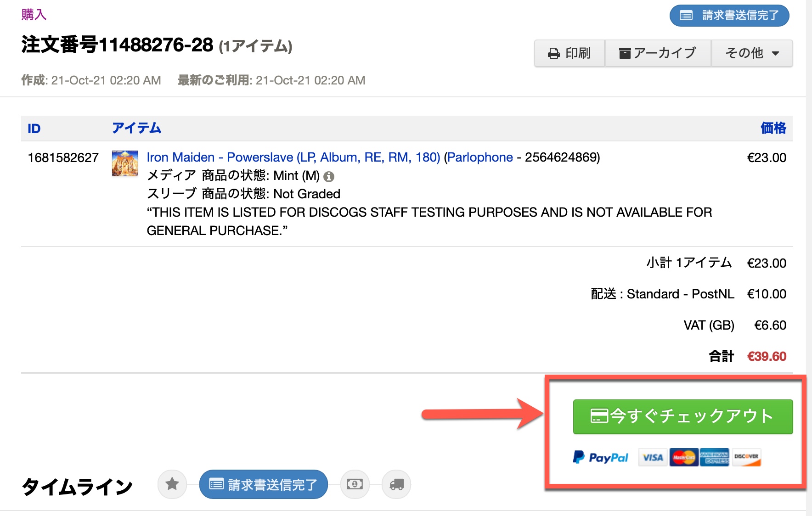Click the item price €23.00 in row

coord(767,157)
